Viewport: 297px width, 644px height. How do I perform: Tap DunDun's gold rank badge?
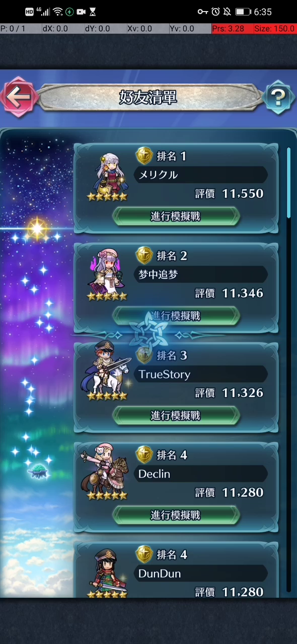point(144,554)
